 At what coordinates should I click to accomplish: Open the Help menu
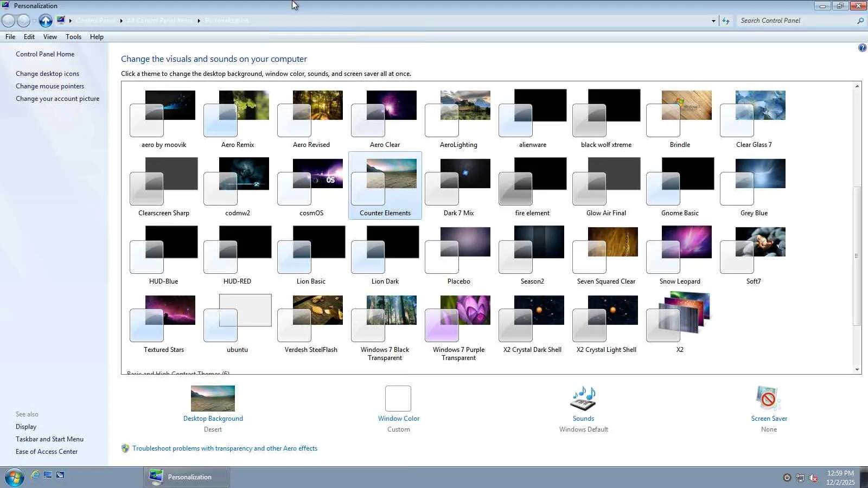pos(97,37)
